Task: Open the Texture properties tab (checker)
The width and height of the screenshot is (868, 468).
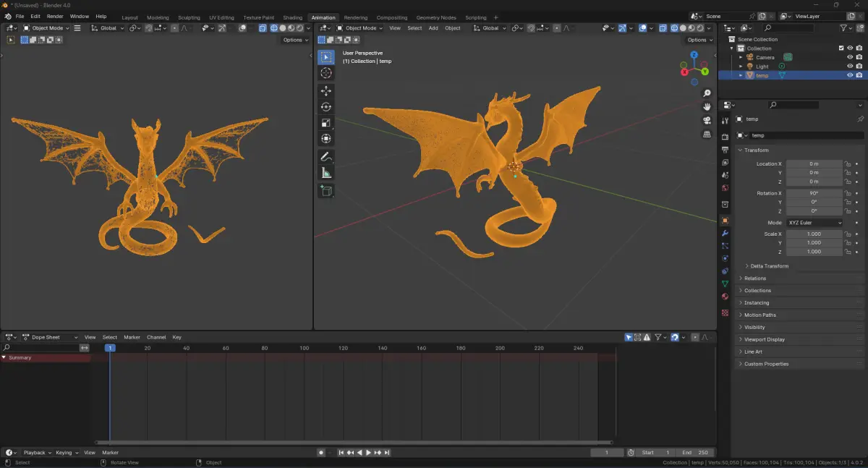Action: [x=725, y=312]
